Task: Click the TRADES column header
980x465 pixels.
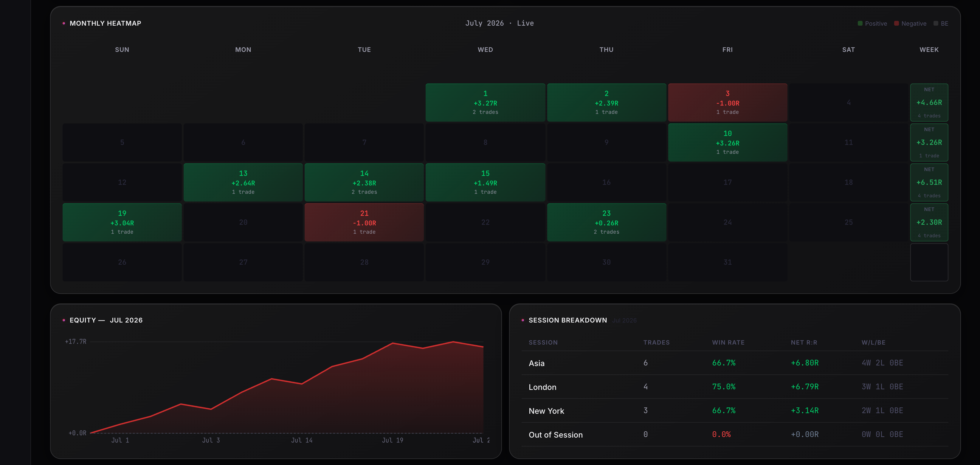Action: pos(656,342)
